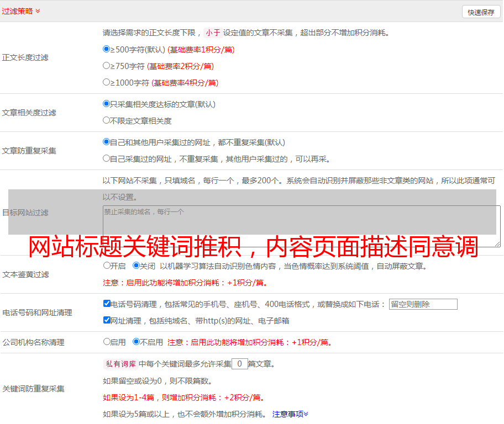Click the 私有词库 tag
This screenshot has height=424, width=504.
tap(119, 364)
